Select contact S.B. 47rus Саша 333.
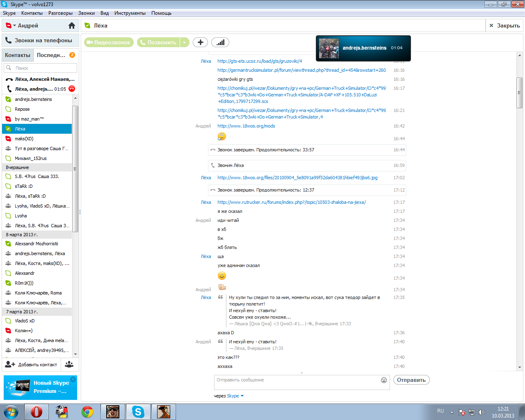The image size is (525, 420). (x=37, y=176)
